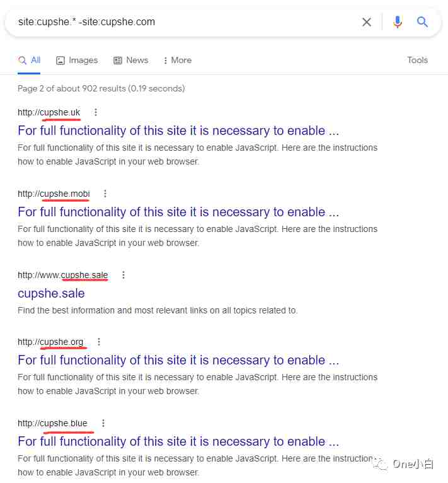Viewport: 448px width, 483px height.
Task: Open the result title under cupshe.org
Action: (x=178, y=360)
